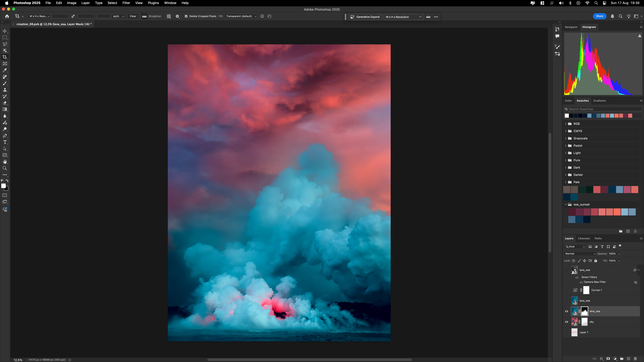Click the Search Swatches field
Image resolution: width=644 pixels, height=362 pixels.
[605, 109]
